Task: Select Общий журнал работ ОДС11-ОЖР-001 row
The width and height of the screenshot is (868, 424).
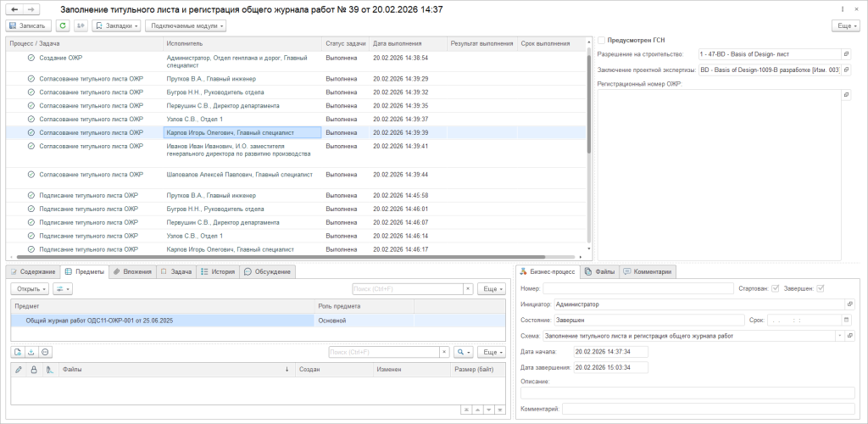Action: point(258,321)
